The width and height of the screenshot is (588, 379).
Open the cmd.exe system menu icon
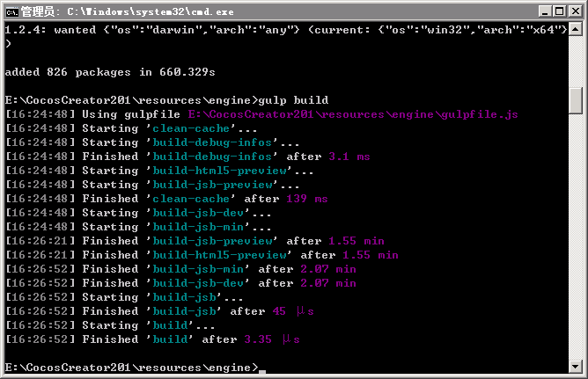click(11, 11)
